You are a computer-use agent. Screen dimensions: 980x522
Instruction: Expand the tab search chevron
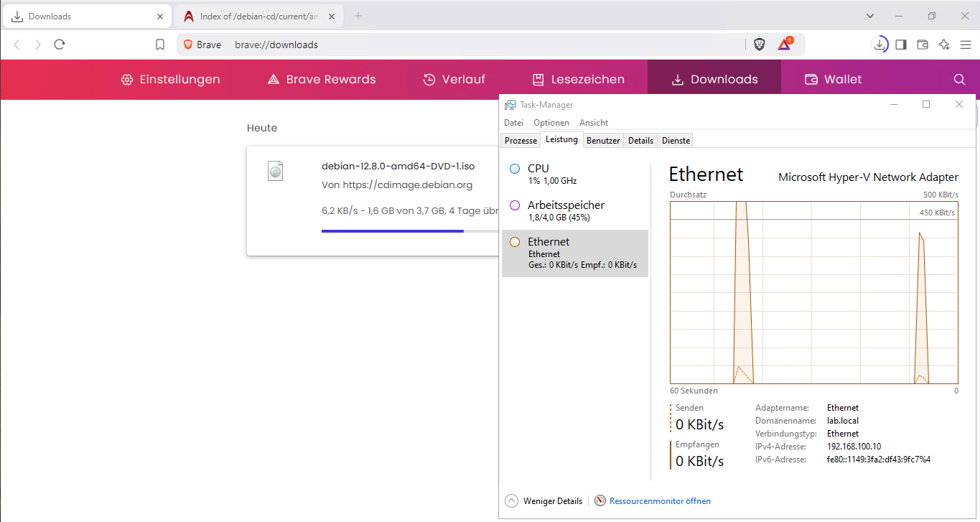pyautogui.click(x=870, y=16)
